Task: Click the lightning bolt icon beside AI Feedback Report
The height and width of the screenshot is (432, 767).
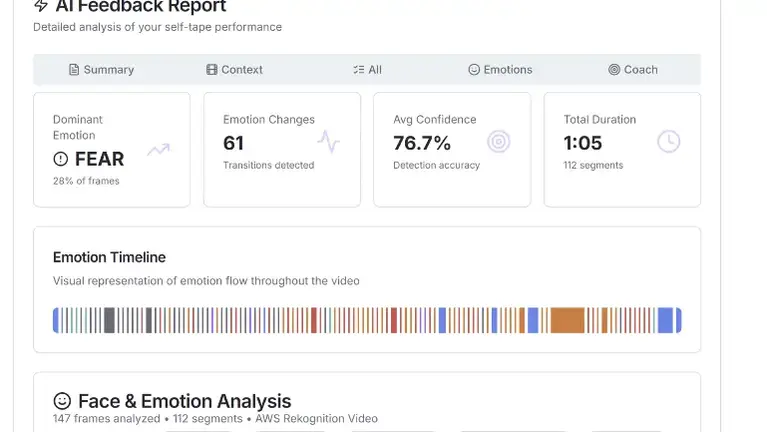Action: [x=41, y=6]
